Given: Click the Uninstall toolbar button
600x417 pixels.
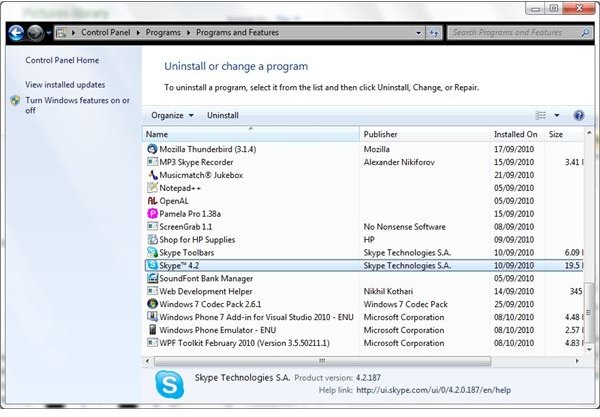Looking at the screenshot, I should point(223,115).
